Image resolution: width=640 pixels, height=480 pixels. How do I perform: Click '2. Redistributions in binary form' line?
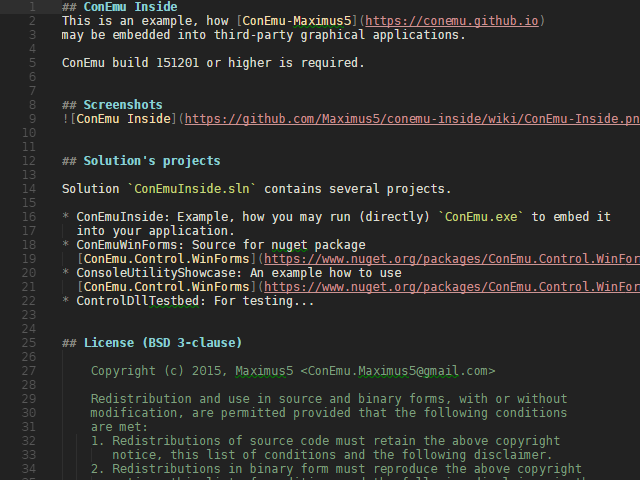336,469
